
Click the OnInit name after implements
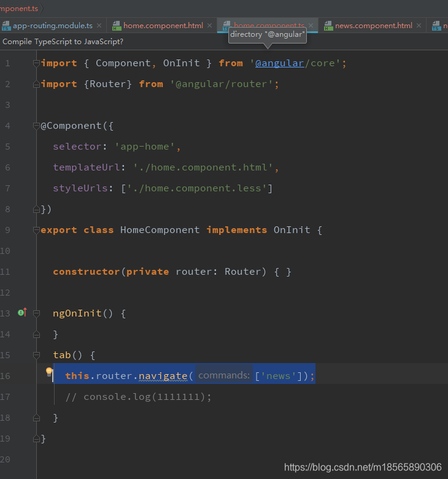pos(292,230)
